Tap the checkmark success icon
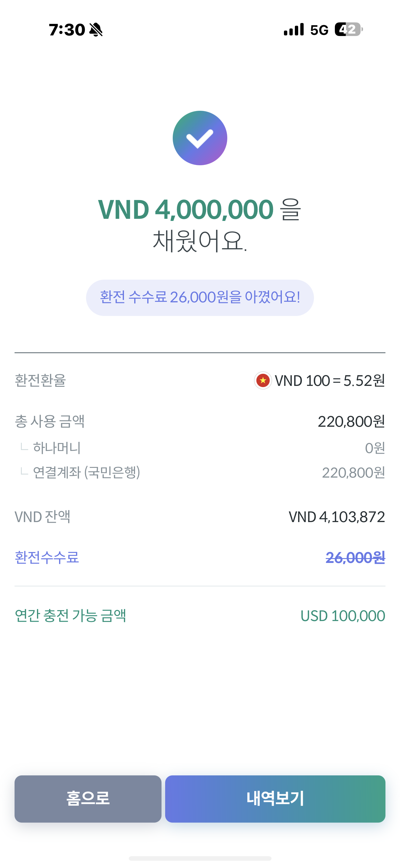This screenshot has height=868, width=400. (x=200, y=138)
